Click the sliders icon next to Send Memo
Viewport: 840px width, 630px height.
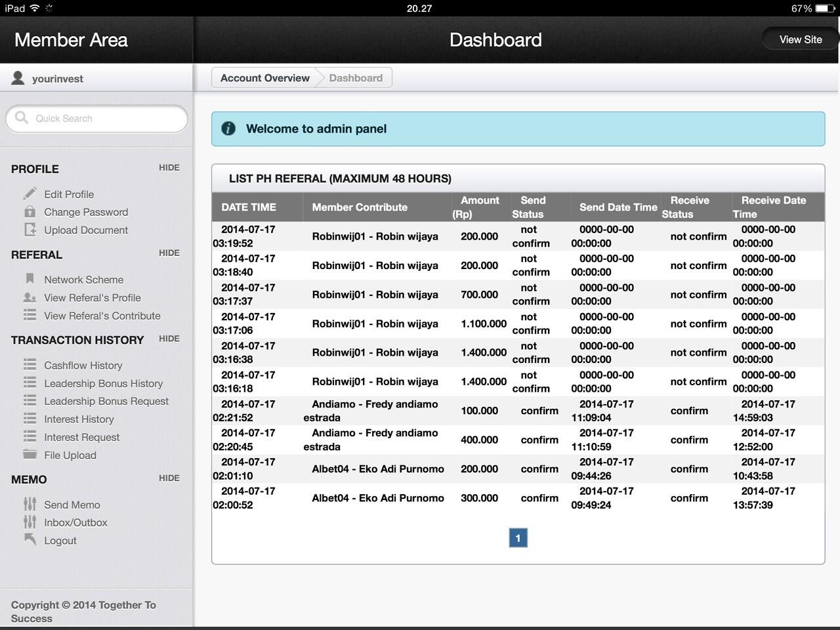coord(30,504)
